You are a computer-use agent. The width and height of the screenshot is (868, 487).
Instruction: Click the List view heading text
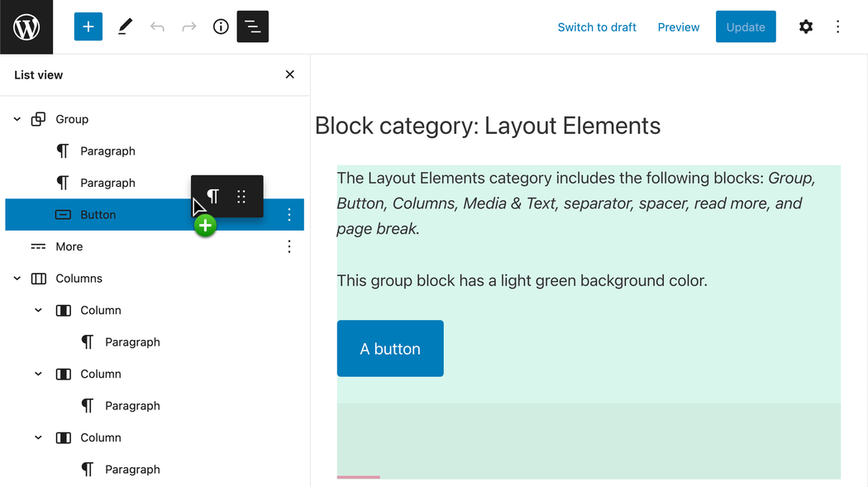pos(39,74)
